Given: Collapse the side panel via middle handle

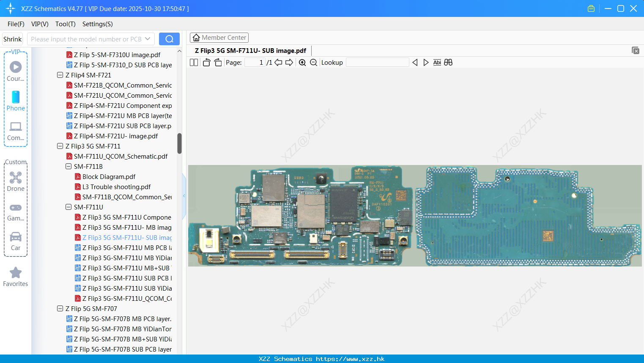Looking at the screenshot, I should 184,196.
